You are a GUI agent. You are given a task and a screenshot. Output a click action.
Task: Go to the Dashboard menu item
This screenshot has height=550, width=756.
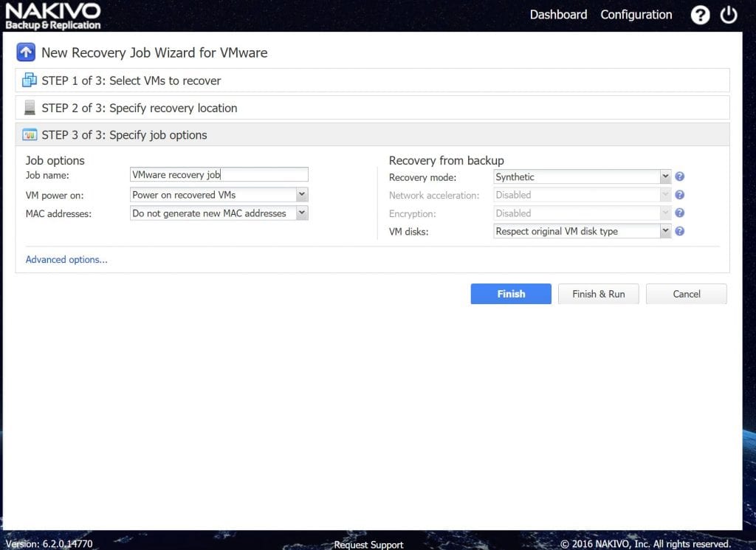[x=558, y=14]
